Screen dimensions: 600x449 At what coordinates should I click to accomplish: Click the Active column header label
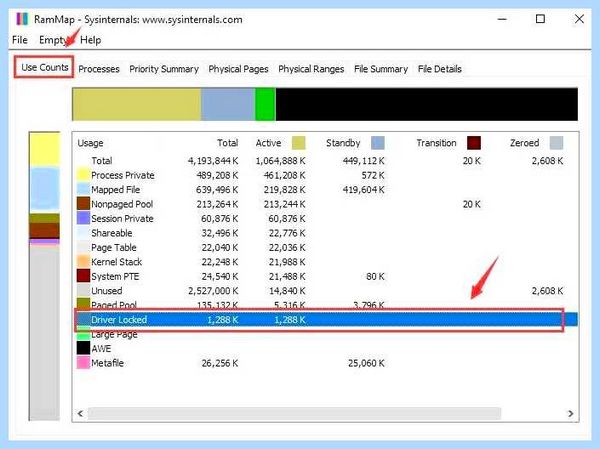tap(268, 143)
